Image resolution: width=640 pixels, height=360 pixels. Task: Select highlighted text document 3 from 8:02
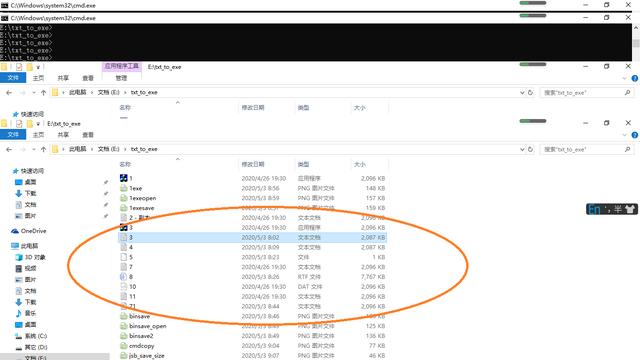[253, 237]
